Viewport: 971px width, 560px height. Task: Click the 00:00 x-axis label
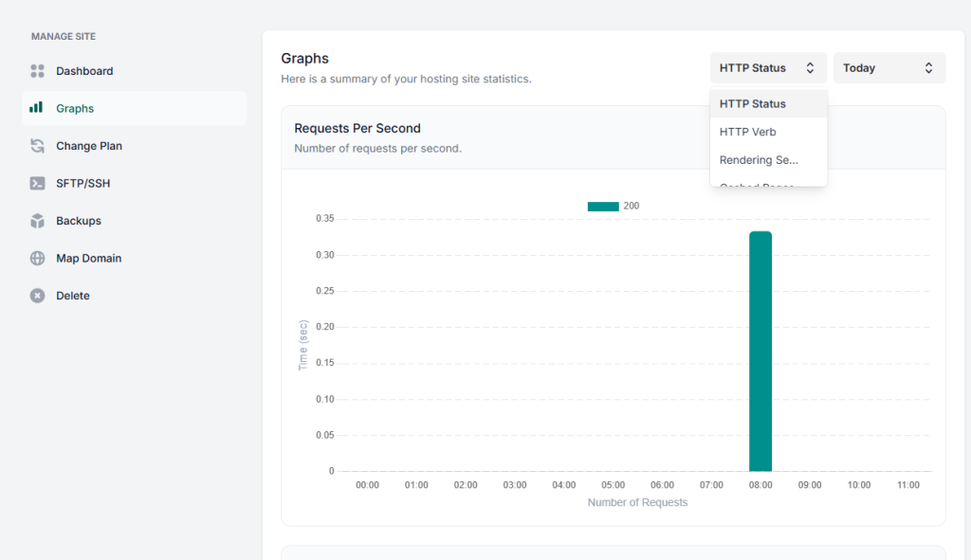pos(367,485)
